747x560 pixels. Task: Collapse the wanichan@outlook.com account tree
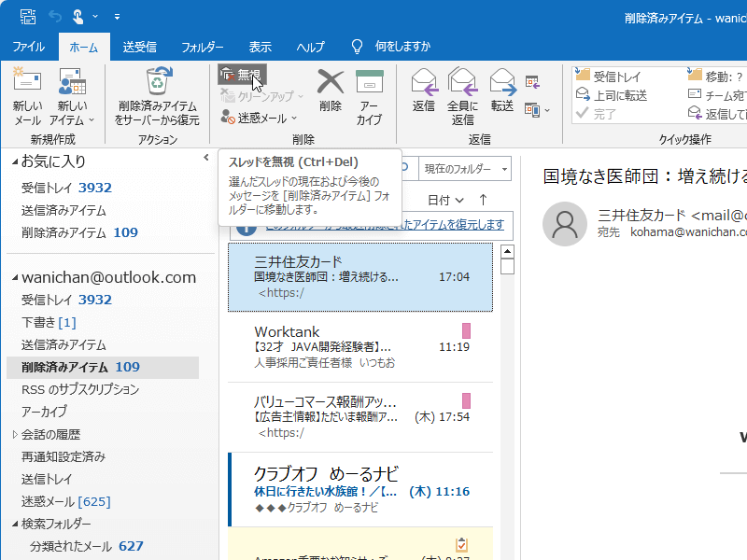coord(15,277)
